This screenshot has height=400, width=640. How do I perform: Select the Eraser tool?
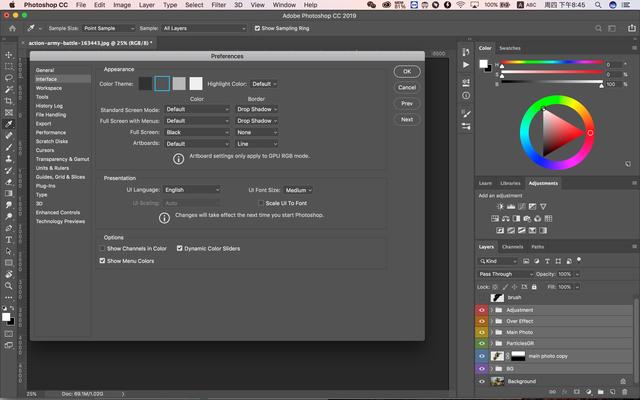(9, 182)
